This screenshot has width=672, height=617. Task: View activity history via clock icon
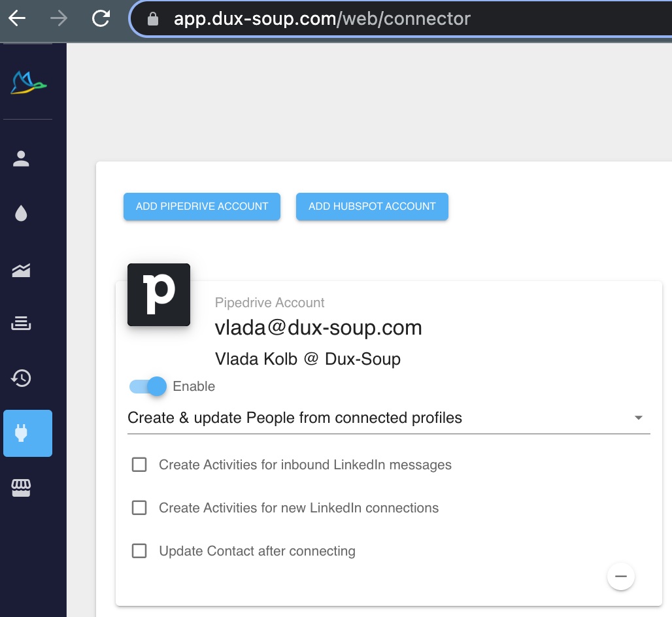tap(20, 378)
